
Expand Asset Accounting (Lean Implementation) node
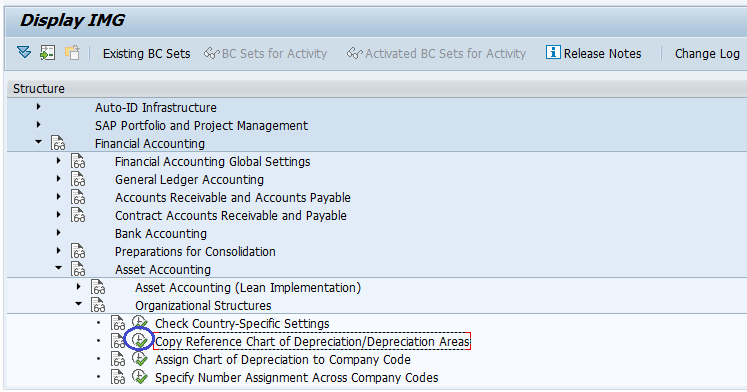[x=79, y=287]
